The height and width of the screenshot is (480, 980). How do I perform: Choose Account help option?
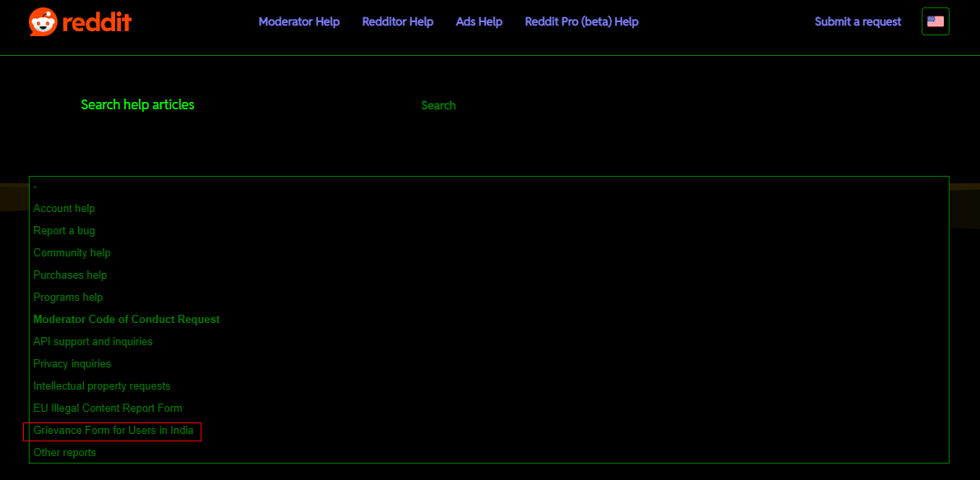[488, 209]
